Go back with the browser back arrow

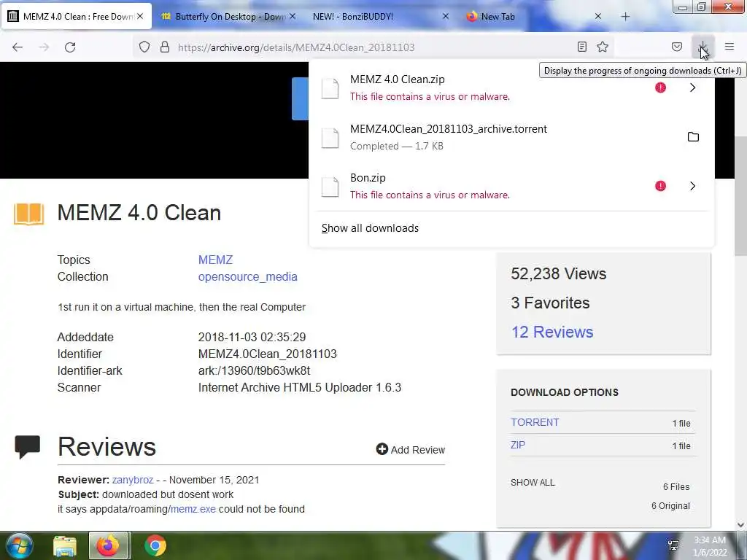pos(18,47)
